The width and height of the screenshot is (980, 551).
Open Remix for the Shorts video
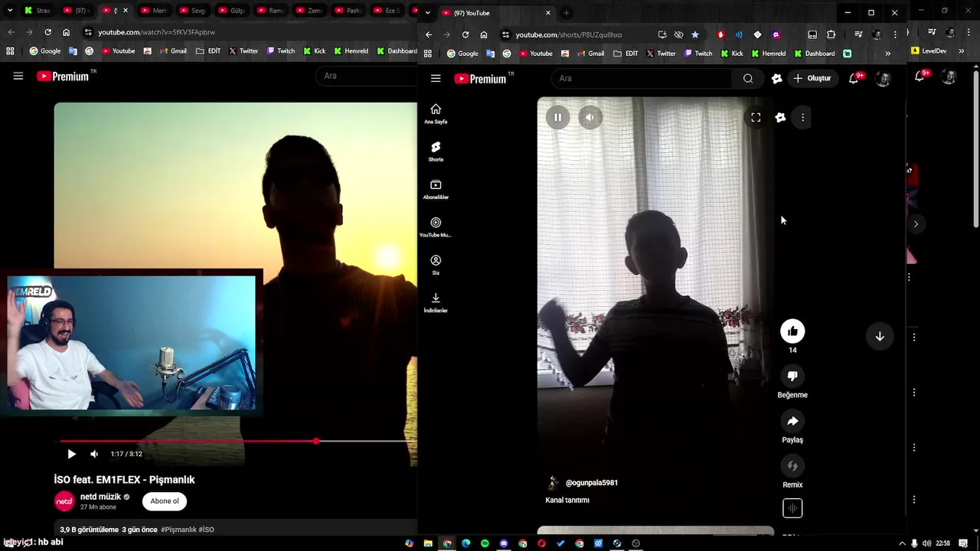(x=792, y=465)
